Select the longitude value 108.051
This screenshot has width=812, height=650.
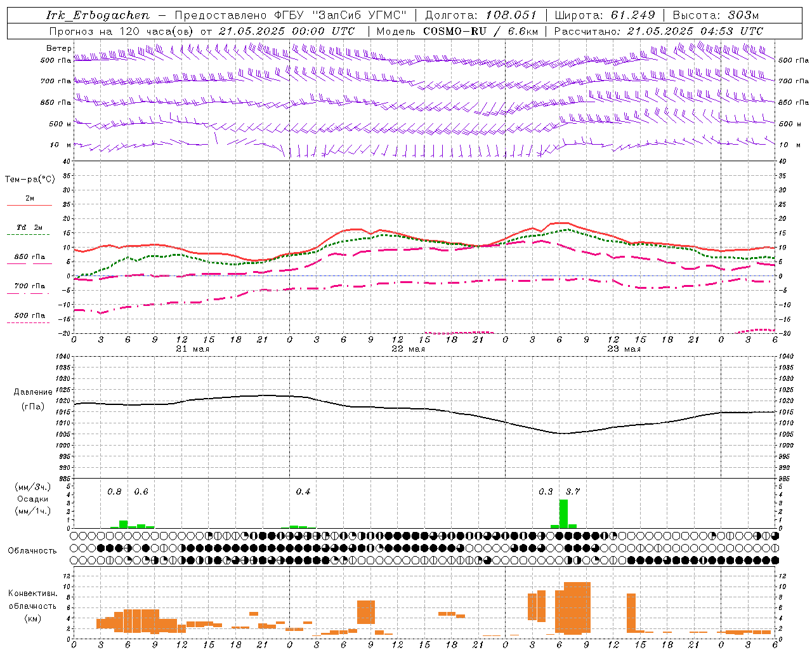click(511, 15)
